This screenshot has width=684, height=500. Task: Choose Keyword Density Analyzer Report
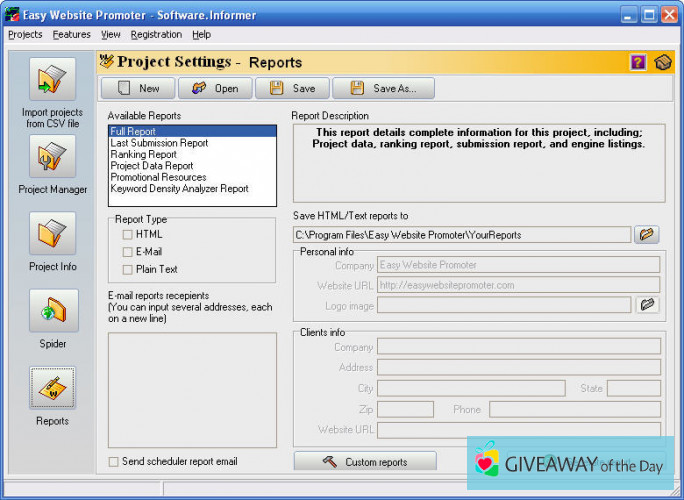179,188
